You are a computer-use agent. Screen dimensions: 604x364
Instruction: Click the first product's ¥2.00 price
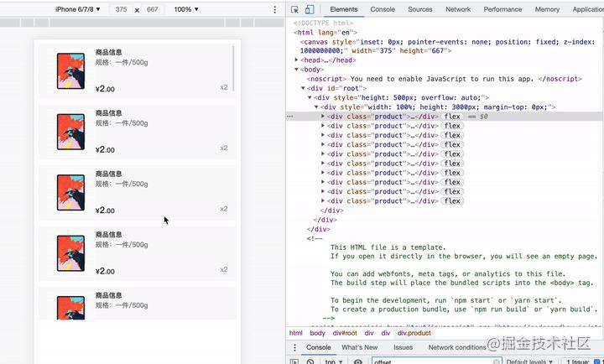point(105,89)
